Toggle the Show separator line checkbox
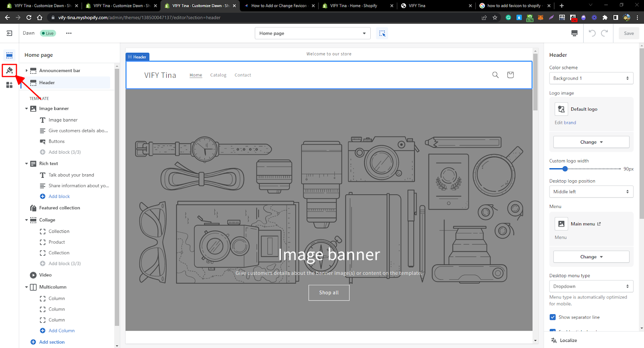Screen dimensions: 644x348 [553, 317]
